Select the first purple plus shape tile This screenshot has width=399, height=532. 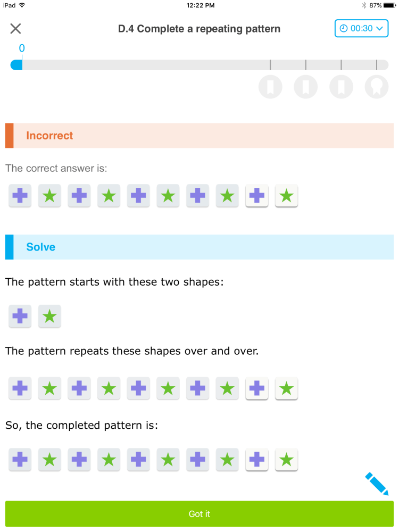[x=20, y=316]
